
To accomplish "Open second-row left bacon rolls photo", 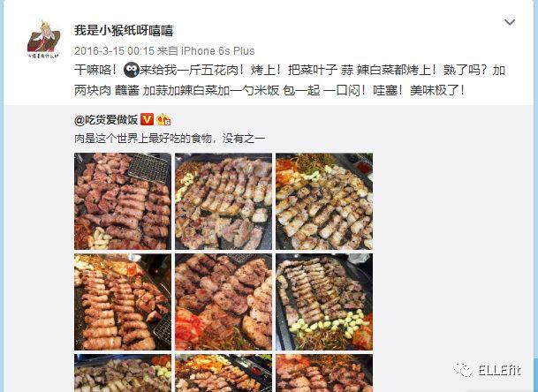I will point(123,302).
